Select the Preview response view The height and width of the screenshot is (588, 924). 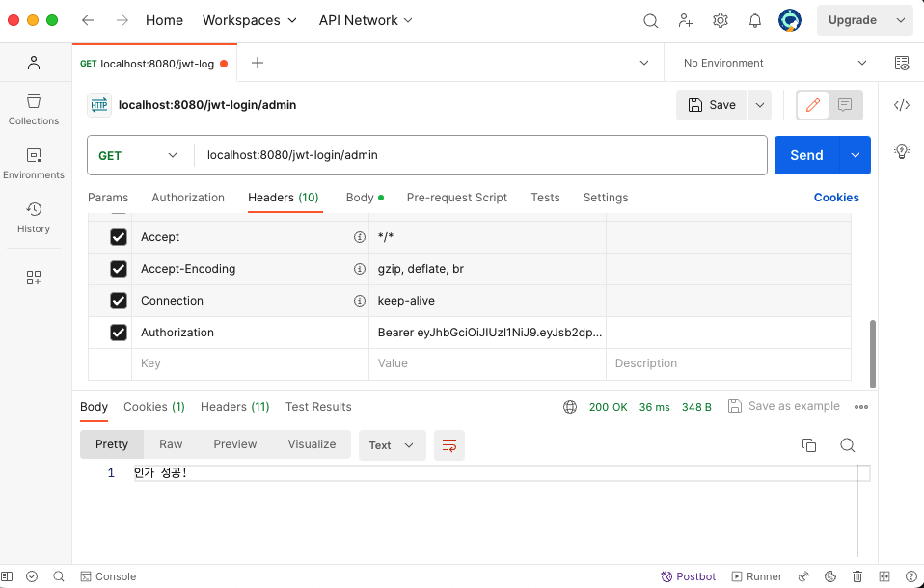pyautogui.click(x=235, y=444)
